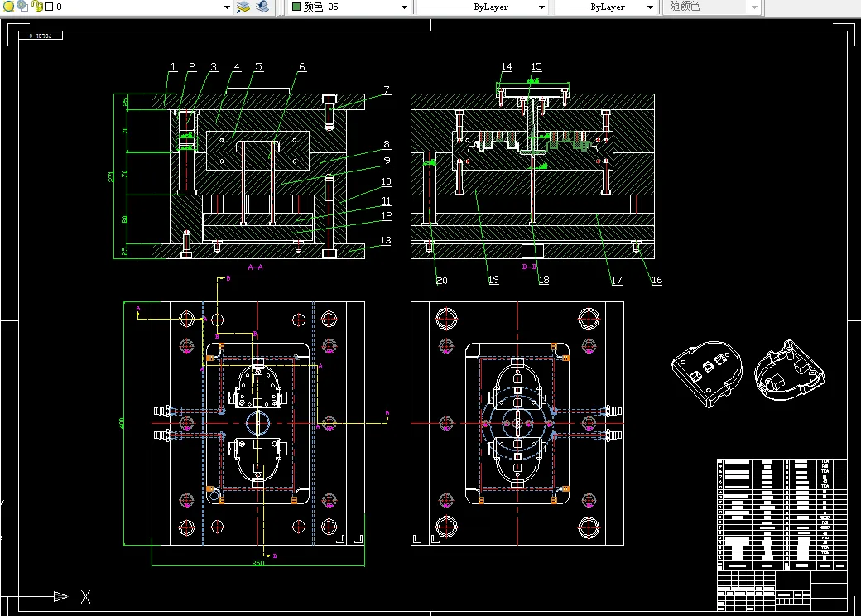Select part balloon number 20

(441, 281)
